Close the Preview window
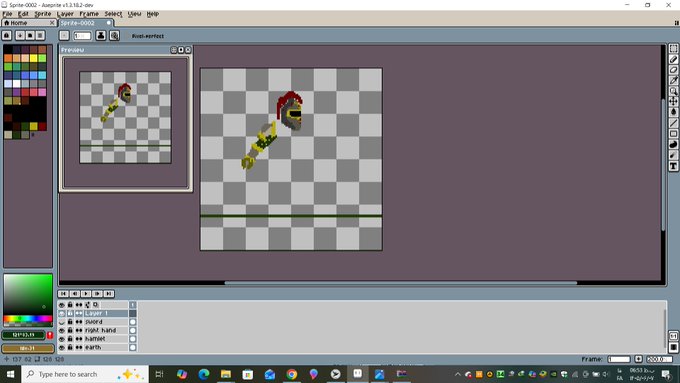 (x=188, y=50)
